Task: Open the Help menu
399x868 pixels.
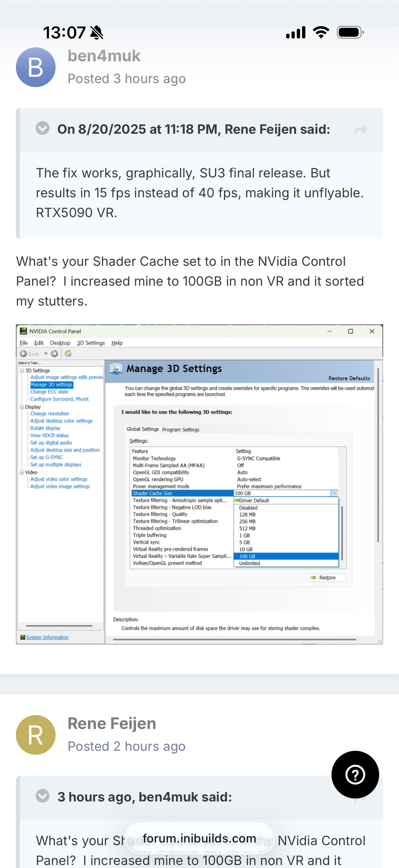Action: click(117, 343)
